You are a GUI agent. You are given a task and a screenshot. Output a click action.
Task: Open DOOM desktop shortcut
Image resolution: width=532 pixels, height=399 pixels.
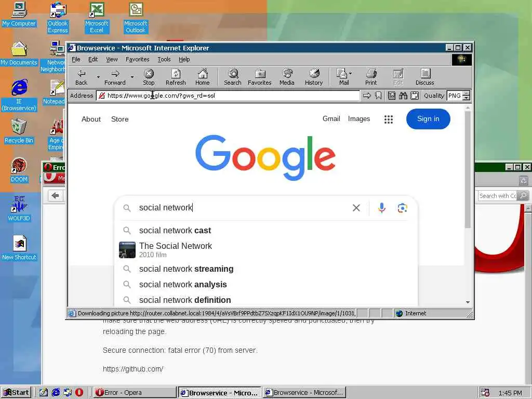click(x=19, y=170)
